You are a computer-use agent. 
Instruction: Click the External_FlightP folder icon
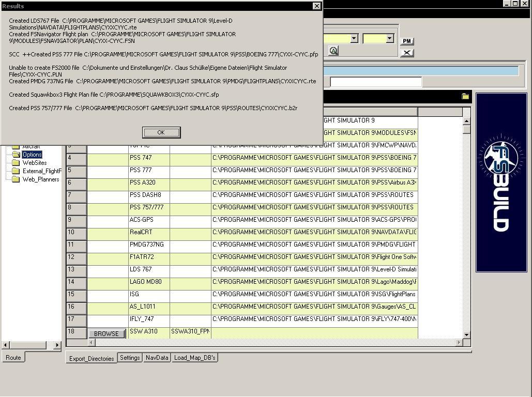point(16,171)
